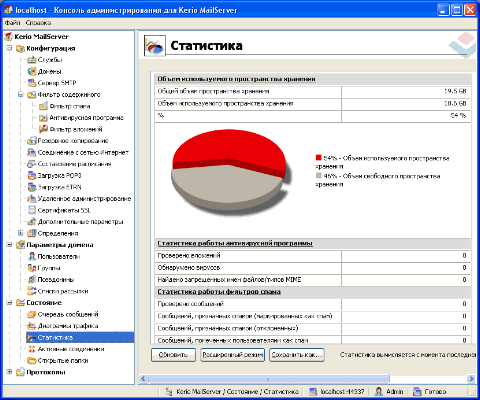
Task: Collapse the Состояние tree node
Action: tap(9, 302)
